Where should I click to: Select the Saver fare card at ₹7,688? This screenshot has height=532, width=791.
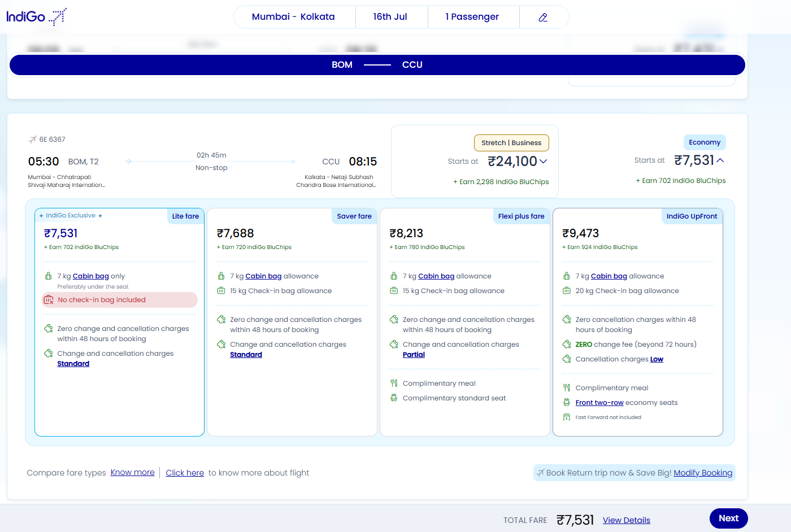292,322
